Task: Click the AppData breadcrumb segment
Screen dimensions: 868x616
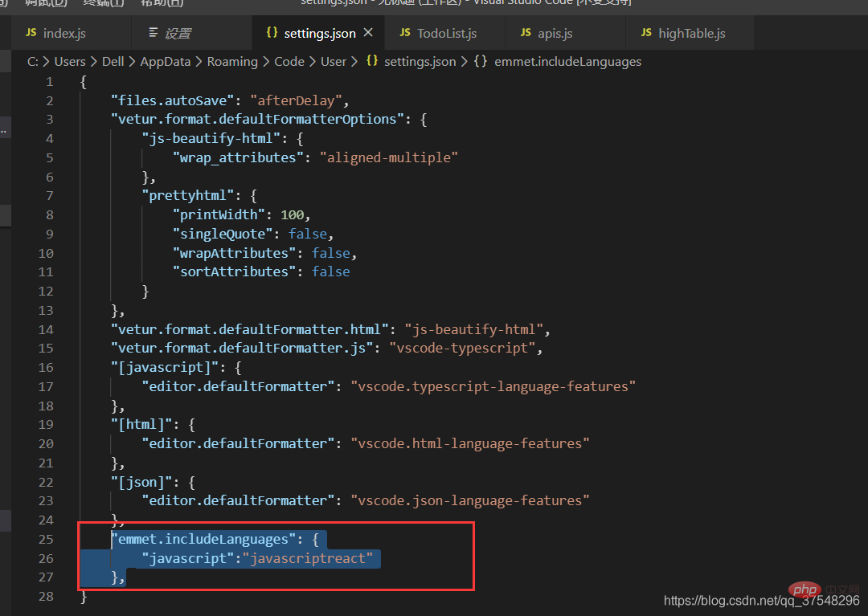Action: (x=165, y=62)
